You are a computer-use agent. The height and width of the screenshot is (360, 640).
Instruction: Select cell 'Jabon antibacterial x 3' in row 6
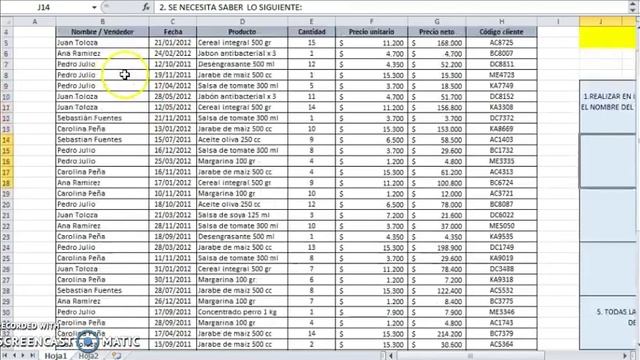point(242,53)
